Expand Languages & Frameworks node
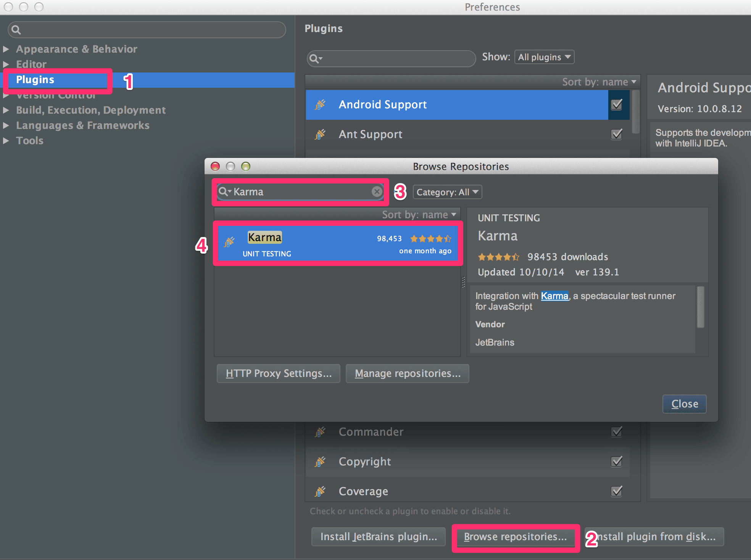751x560 pixels. click(x=6, y=126)
